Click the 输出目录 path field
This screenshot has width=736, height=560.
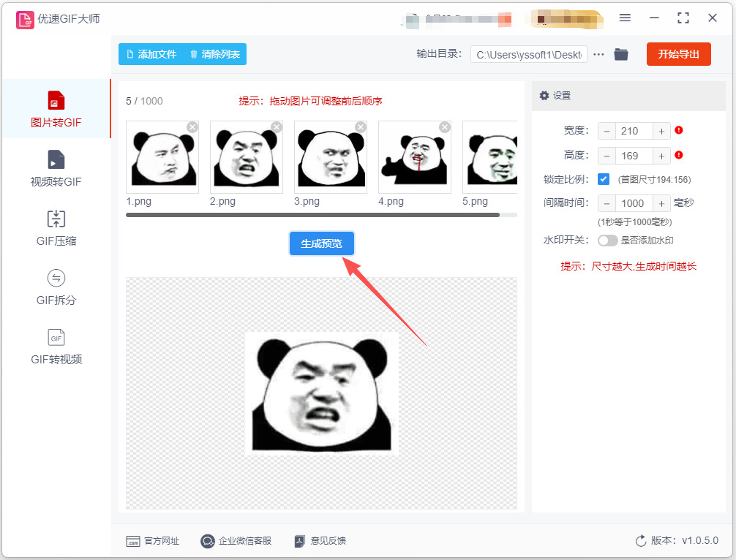528,54
